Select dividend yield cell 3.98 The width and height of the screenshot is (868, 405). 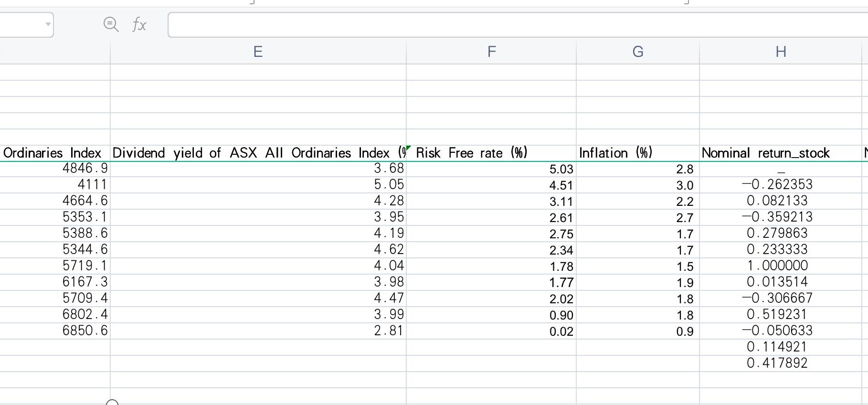pos(258,282)
